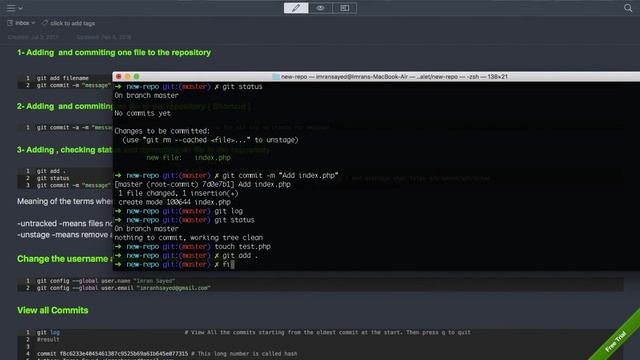Click heading View all Commits
The height and width of the screenshot is (360, 640).
[53, 310]
